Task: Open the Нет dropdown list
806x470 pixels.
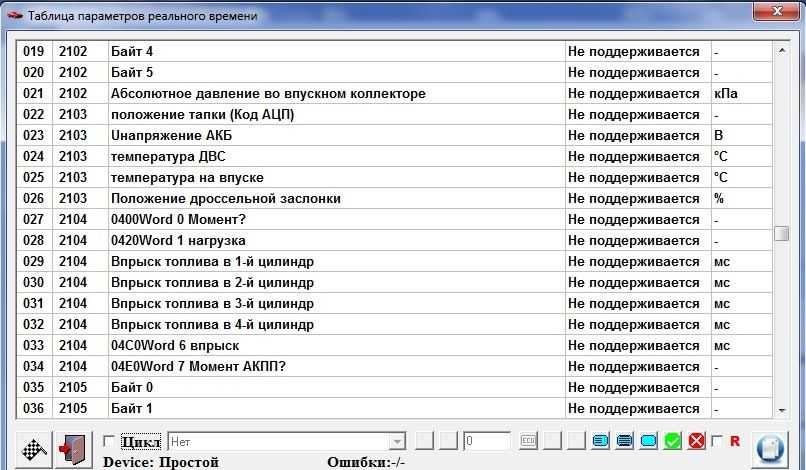Action: coord(396,441)
